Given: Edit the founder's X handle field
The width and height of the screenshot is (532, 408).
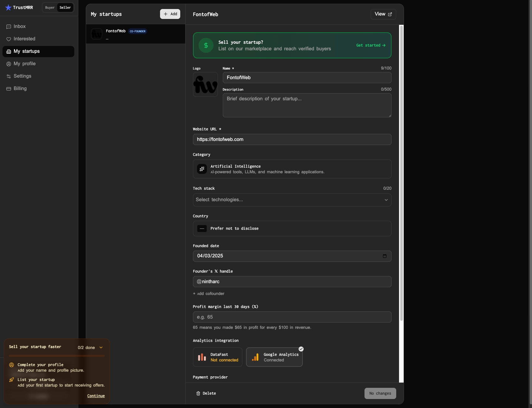Looking at the screenshot, I should point(292,282).
